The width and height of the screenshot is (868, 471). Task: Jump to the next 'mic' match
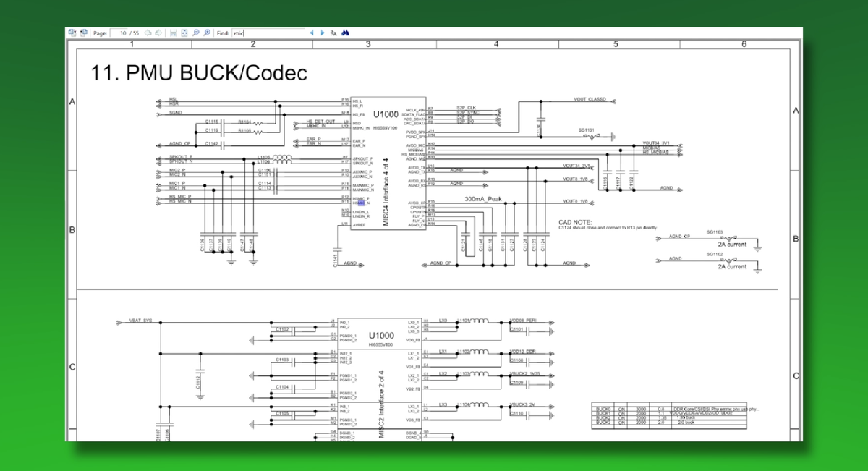321,33
